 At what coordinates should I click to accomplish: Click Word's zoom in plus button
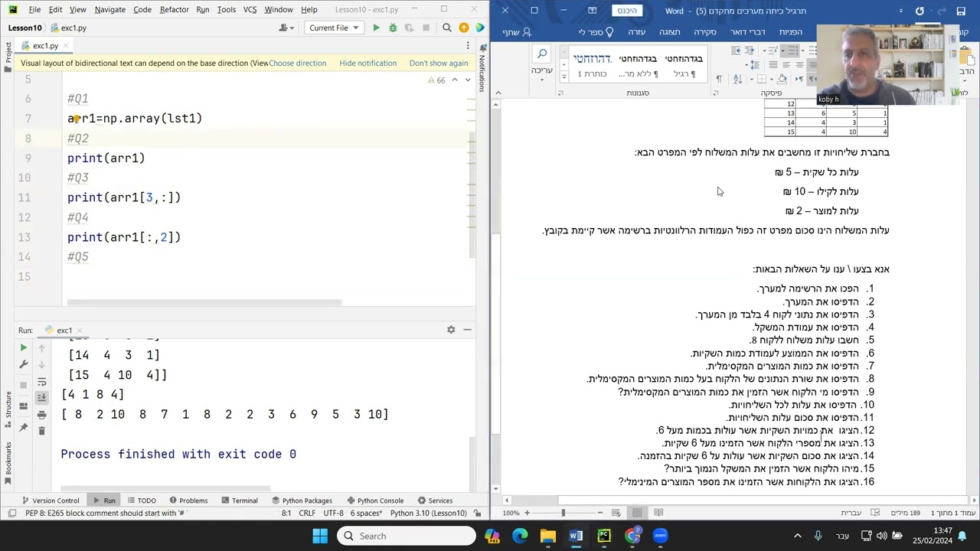pos(527,513)
